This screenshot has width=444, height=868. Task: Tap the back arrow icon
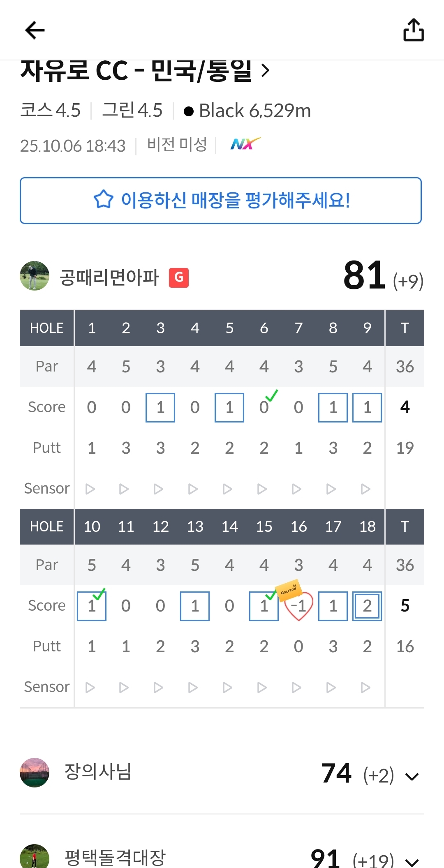(x=35, y=30)
